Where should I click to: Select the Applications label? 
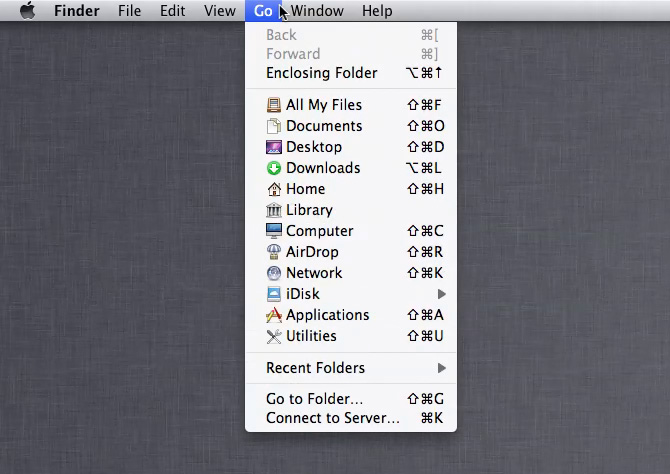[328, 315]
